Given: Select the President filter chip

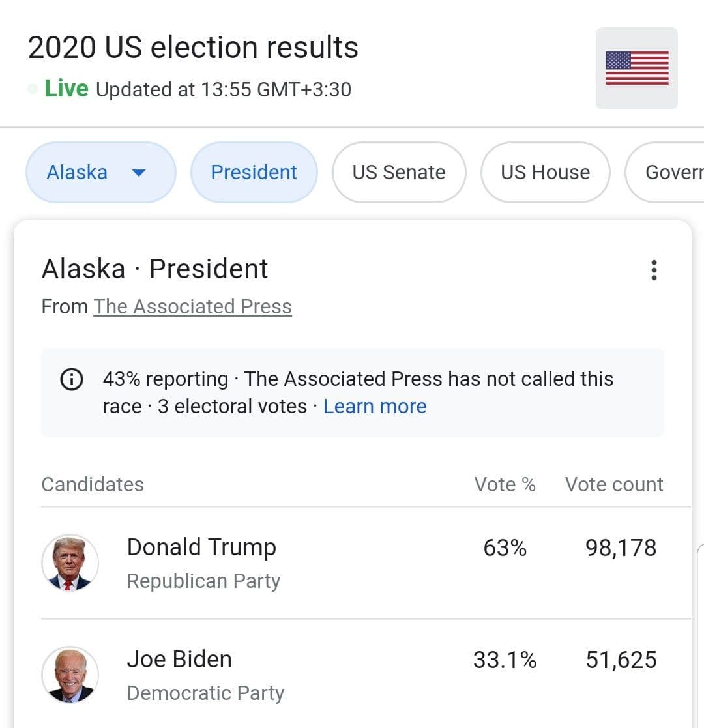Looking at the screenshot, I should point(254,173).
